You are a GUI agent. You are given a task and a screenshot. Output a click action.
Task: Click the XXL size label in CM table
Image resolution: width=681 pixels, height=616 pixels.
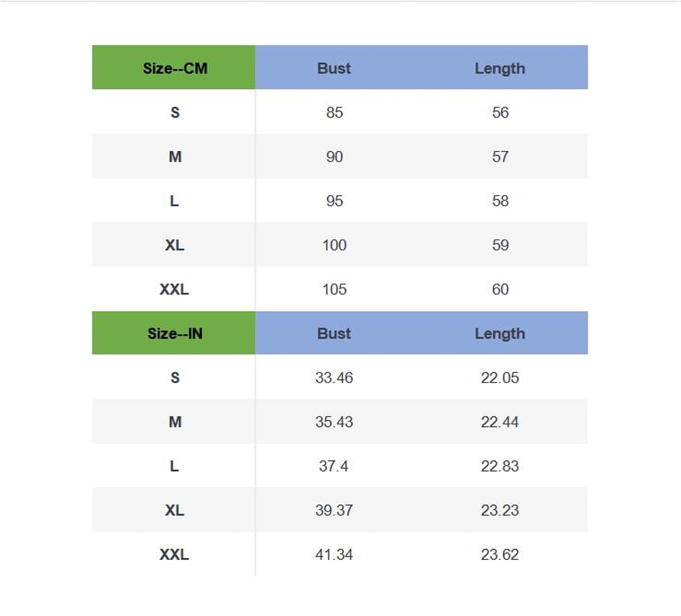174,289
